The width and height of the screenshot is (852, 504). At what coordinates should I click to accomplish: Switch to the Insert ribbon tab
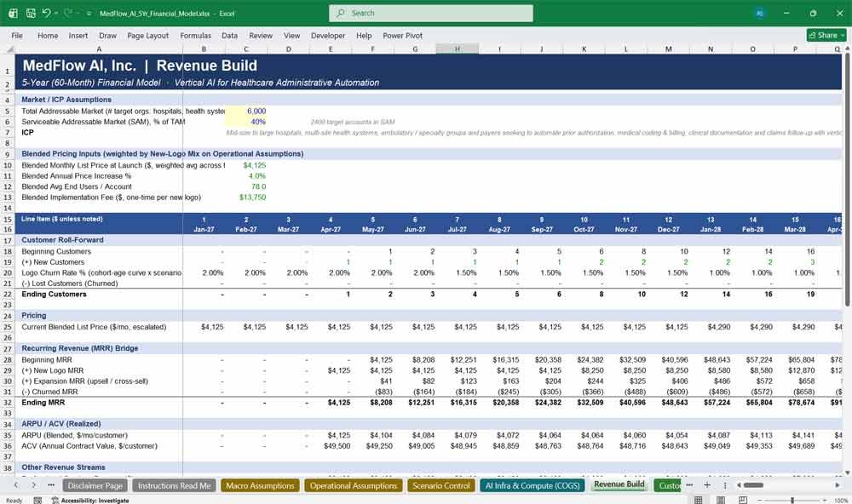(78, 35)
